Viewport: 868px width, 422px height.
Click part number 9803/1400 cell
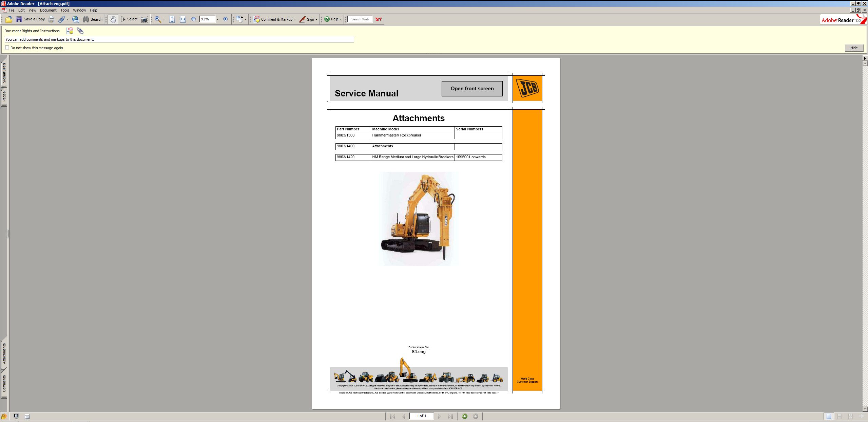tap(353, 146)
